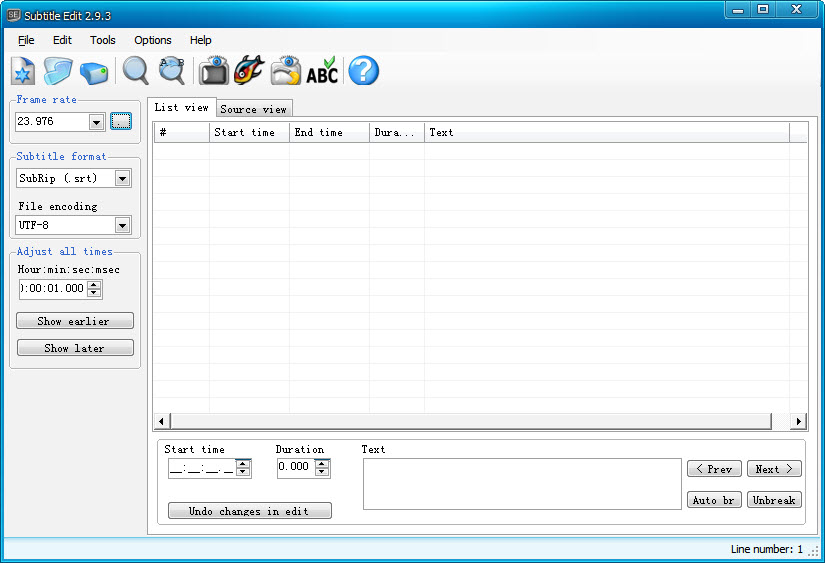Click the Text column header

point(607,133)
